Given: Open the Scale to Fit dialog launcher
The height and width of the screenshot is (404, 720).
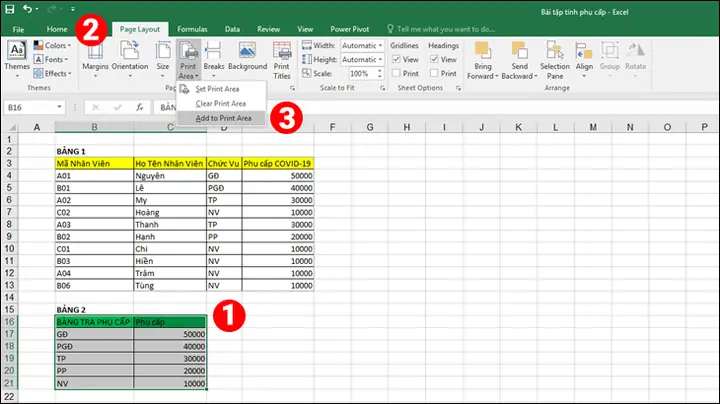Looking at the screenshot, I should pos(382,88).
